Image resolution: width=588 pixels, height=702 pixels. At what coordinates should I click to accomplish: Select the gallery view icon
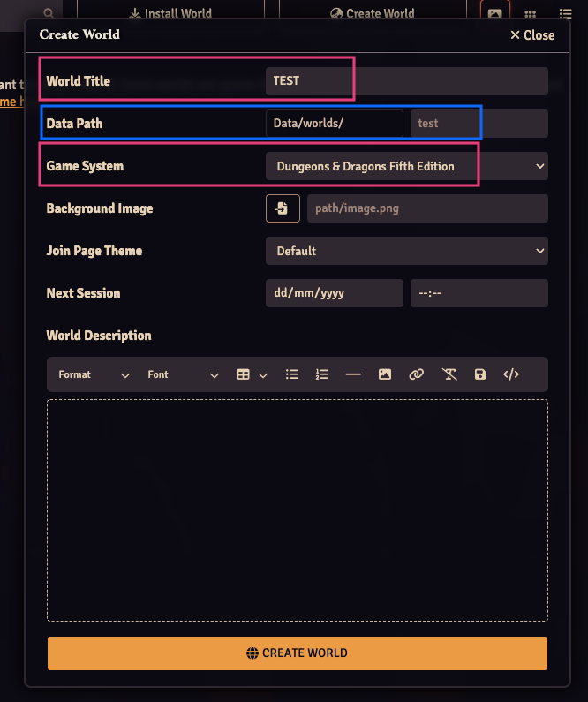(x=495, y=14)
